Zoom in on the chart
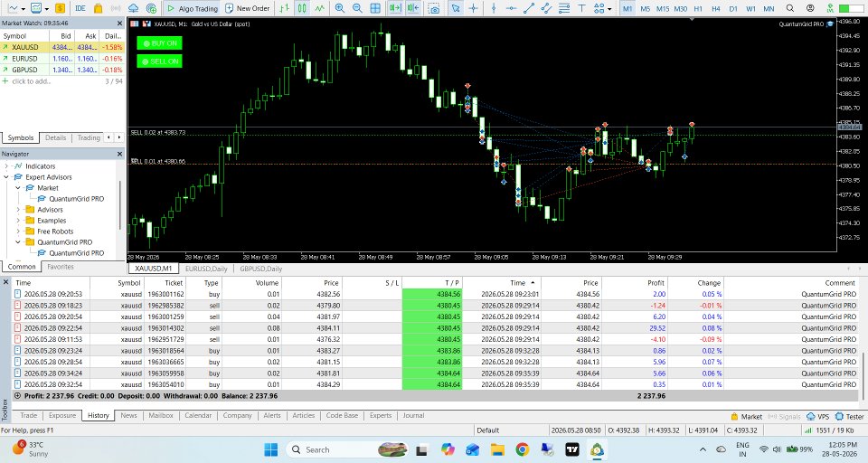This screenshot has width=868, height=463. pyautogui.click(x=340, y=8)
